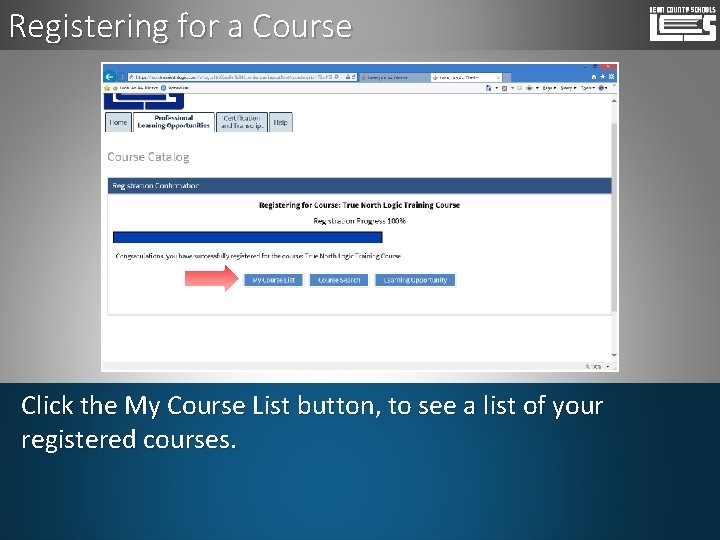
Task: Click the page vertical scrollbar
Action: 614,217
